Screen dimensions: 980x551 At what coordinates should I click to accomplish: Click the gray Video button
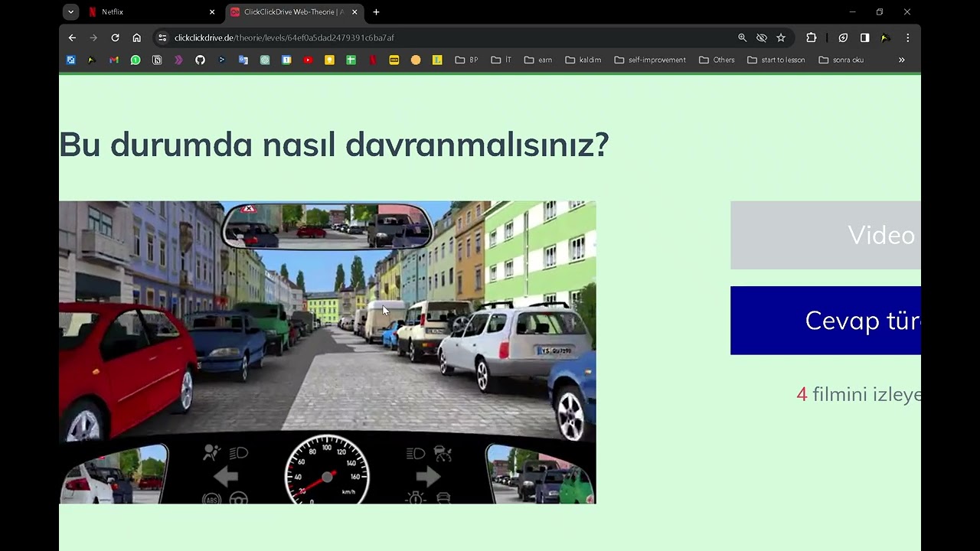[825, 235]
